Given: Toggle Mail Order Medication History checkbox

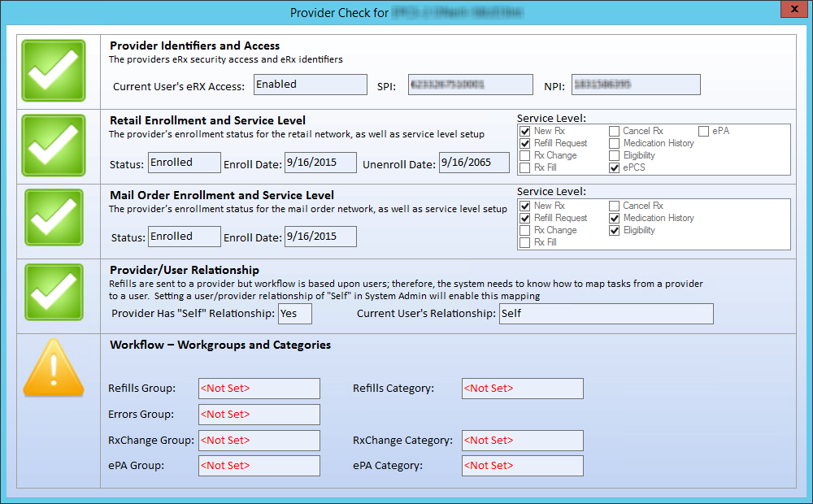Looking at the screenshot, I should [615, 219].
